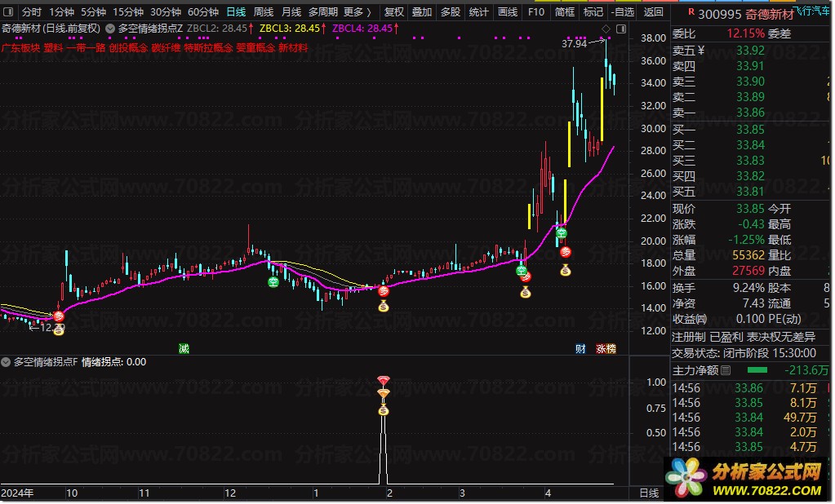Open the 新材料 concept tag
The width and height of the screenshot is (835, 504).
[293, 48]
